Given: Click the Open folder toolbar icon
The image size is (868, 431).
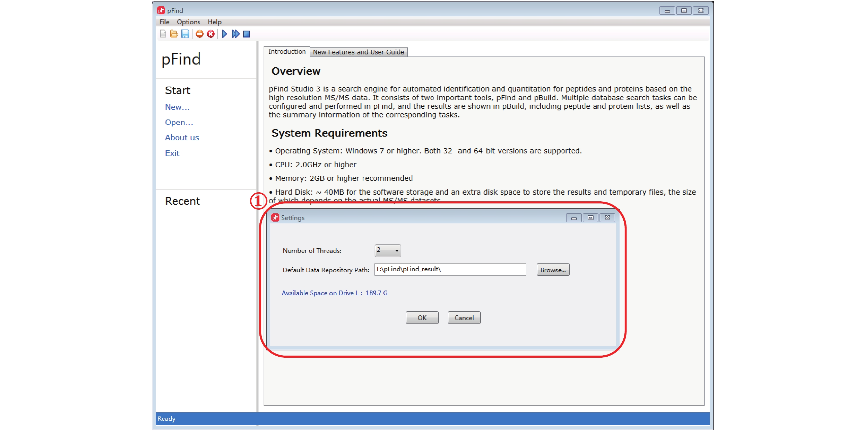Looking at the screenshot, I should pos(174,34).
